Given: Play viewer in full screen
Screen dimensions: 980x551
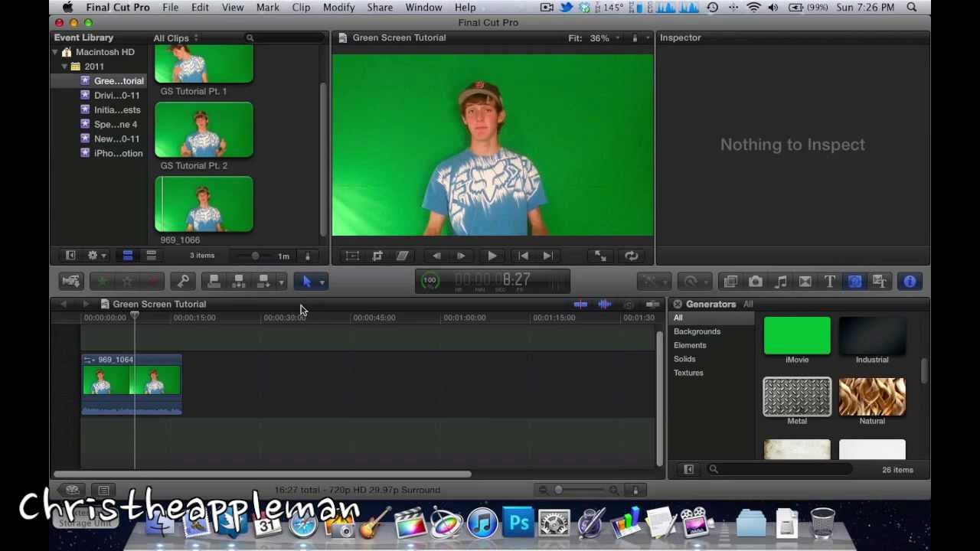Looking at the screenshot, I should [601, 256].
